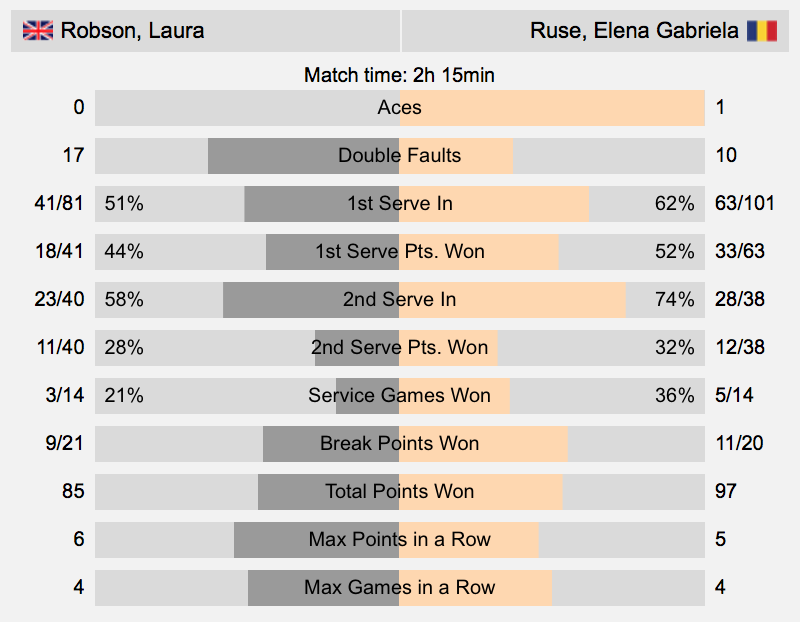Select Robson's 51% first serve value
This screenshot has height=622, width=800.
click(124, 204)
